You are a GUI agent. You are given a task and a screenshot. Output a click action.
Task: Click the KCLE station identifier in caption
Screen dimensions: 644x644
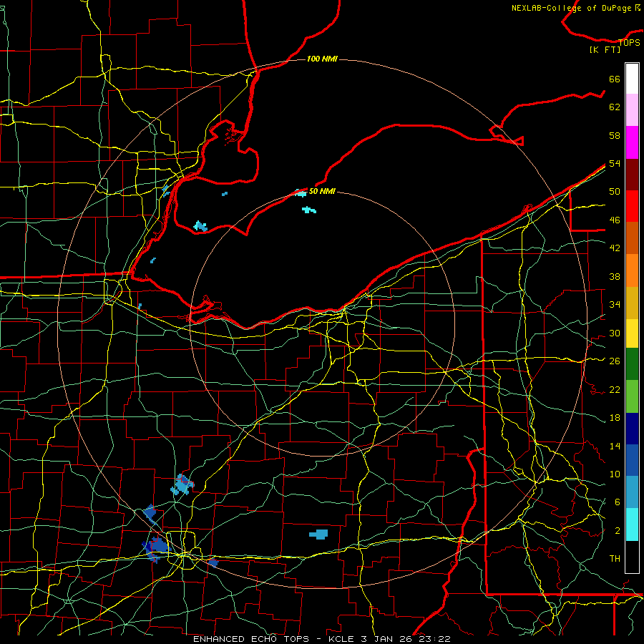pos(341,639)
